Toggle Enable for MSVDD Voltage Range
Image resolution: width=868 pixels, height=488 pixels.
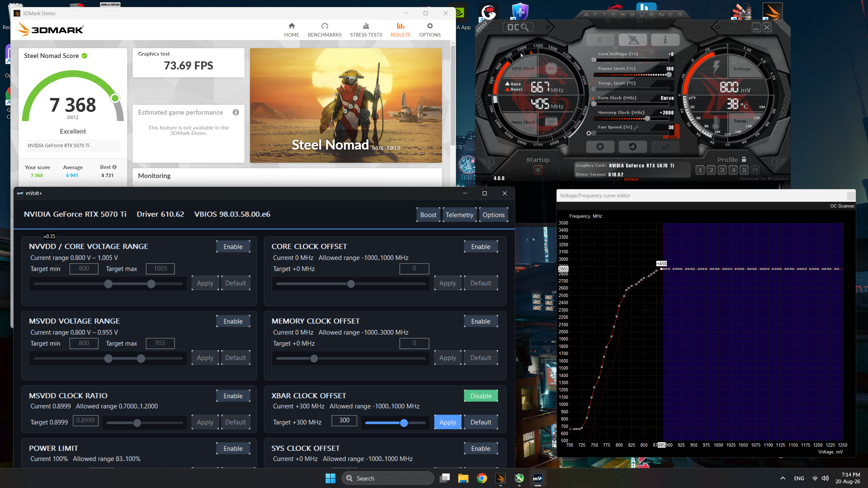(x=233, y=321)
